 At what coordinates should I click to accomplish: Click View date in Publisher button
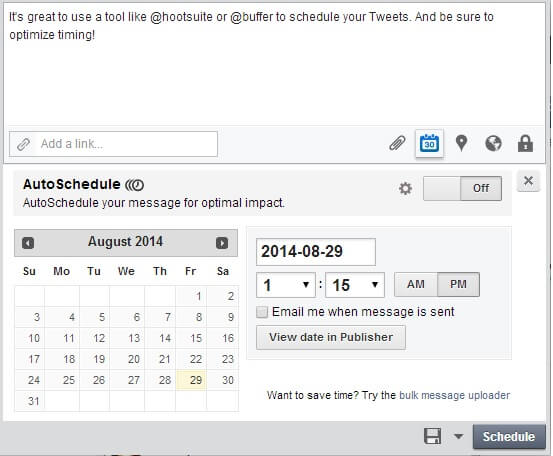(x=331, y=337)
